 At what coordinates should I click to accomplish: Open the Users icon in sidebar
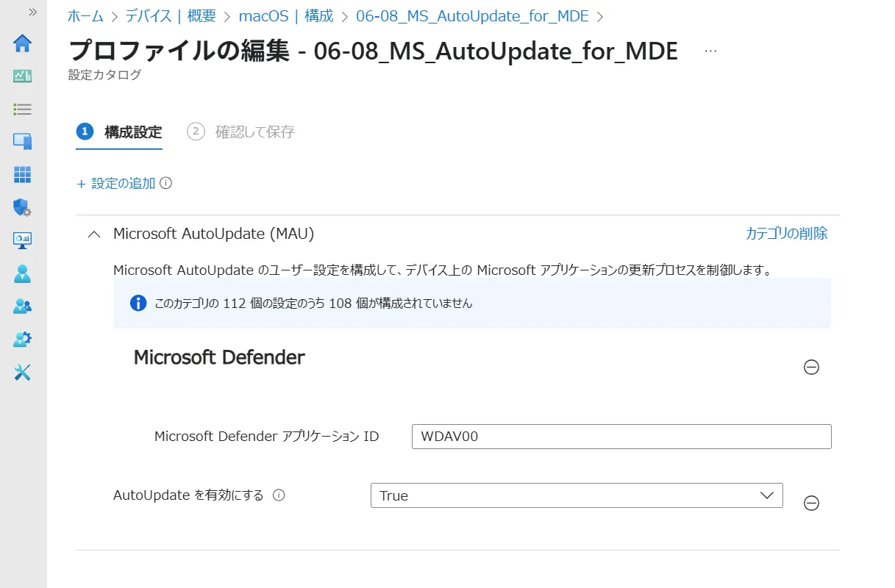coord(23,273)
